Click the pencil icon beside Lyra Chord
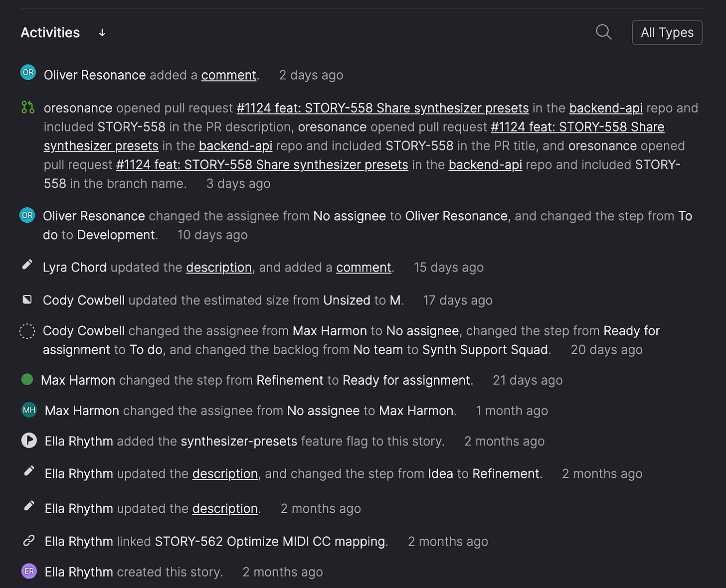726x588 pixels. point(27,265)
